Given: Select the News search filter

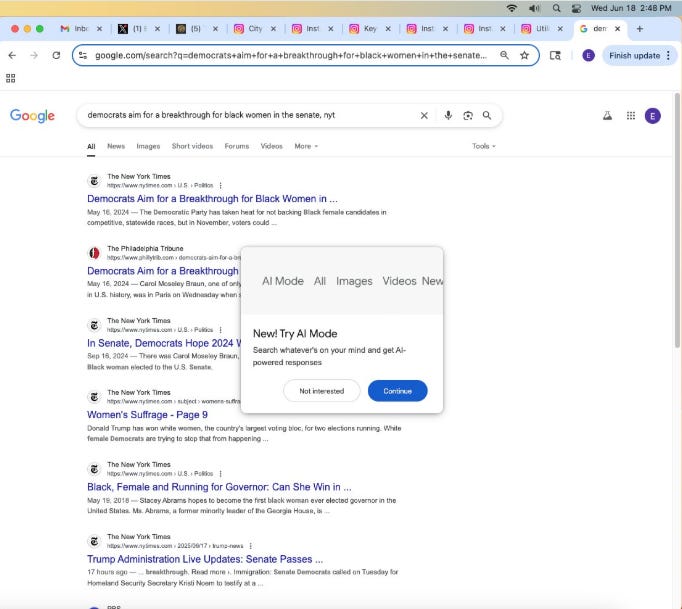Looking at the screenshot, I should click(x=116, y=146).
